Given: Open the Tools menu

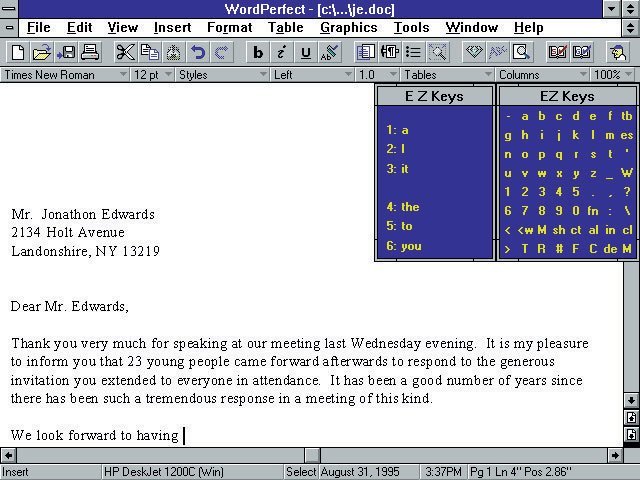Looking at the screenshot, I should (x=411, y=27).
